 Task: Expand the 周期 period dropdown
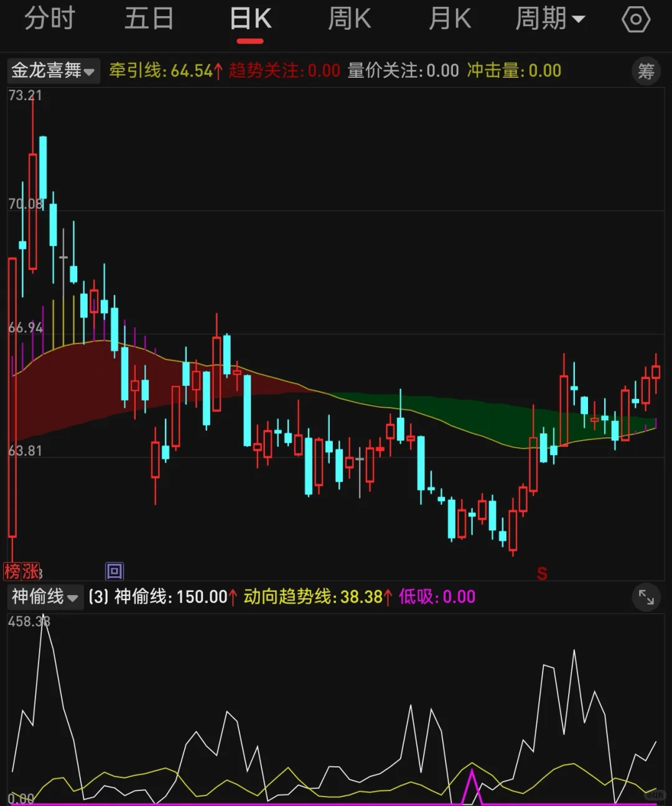pos(550,19)
